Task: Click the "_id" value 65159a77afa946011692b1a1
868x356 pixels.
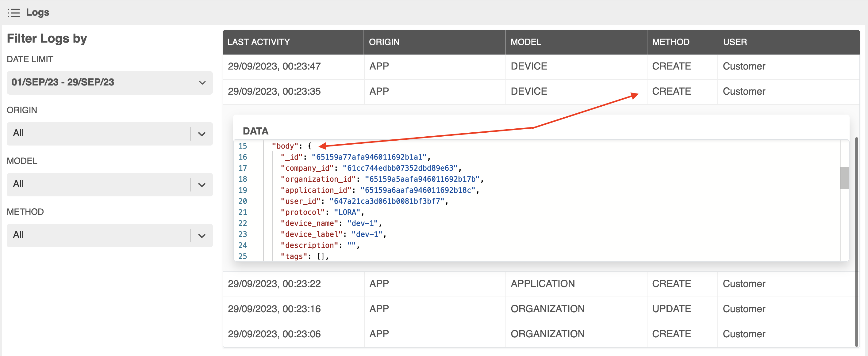Action: pyautogui.click(x=369, y=157)
